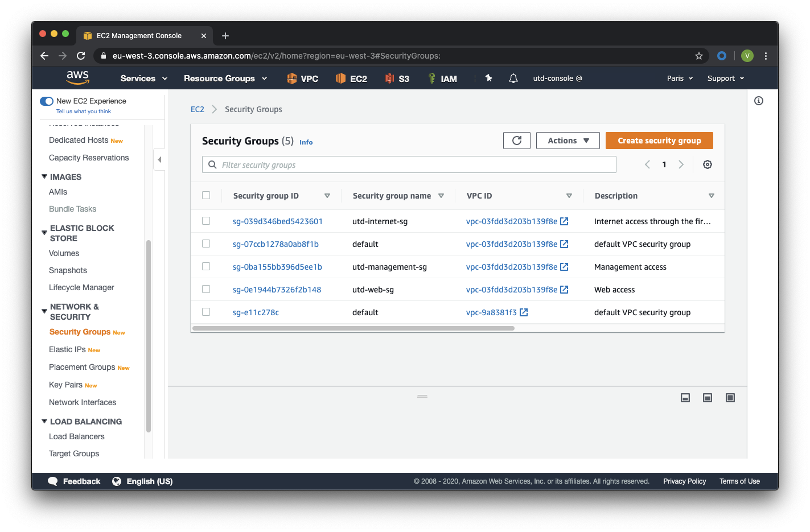The image size is (810, 532).
Task: Open Key Pairs in the sidebar
Action: [65, 385]
